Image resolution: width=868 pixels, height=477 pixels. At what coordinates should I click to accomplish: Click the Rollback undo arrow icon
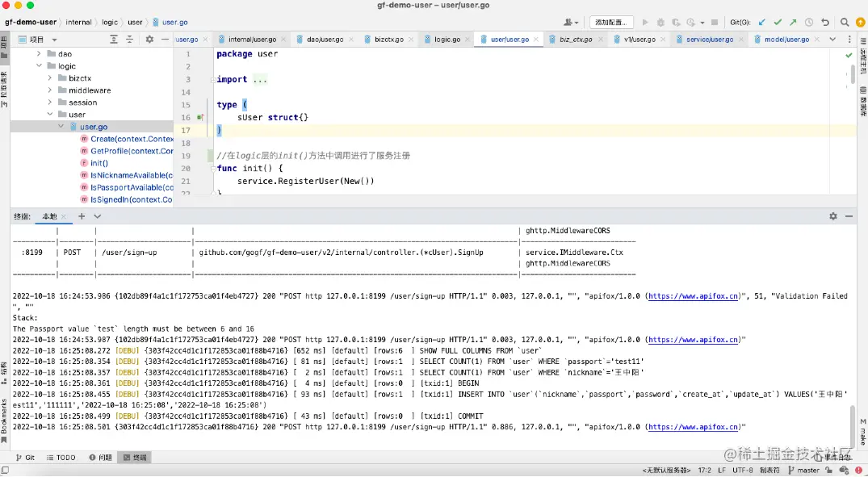[825, 22]
